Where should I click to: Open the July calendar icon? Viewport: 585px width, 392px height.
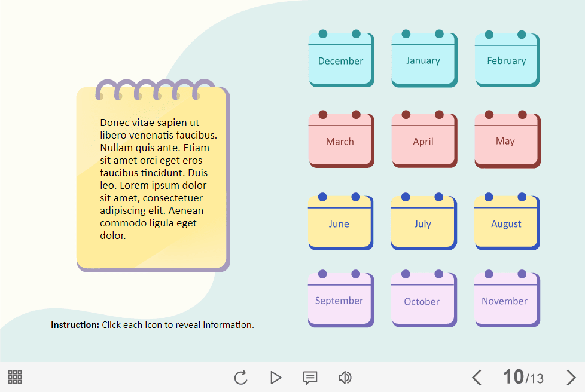[423, 223]
